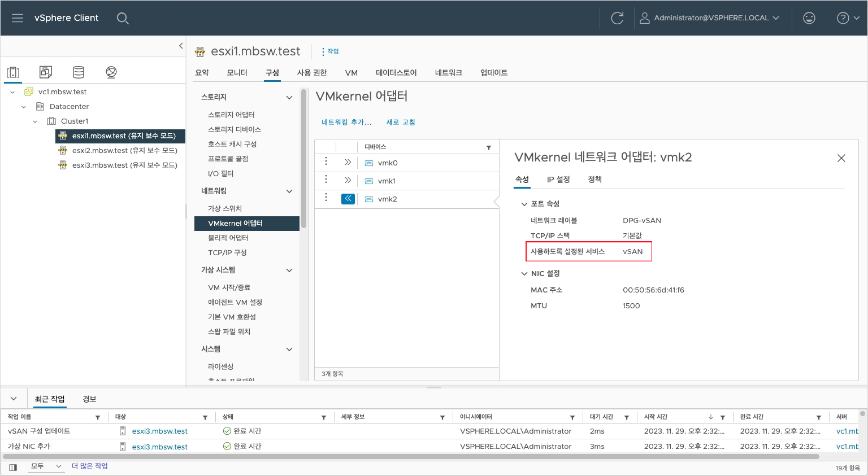
Task: Open vmk2 row actions menu
Action: (x=326, y=198)
